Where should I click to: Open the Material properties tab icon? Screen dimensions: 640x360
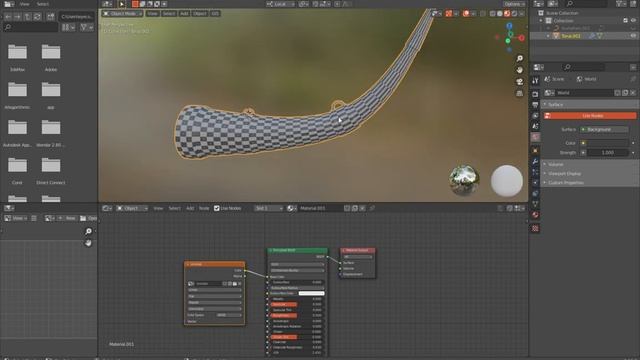535,215
